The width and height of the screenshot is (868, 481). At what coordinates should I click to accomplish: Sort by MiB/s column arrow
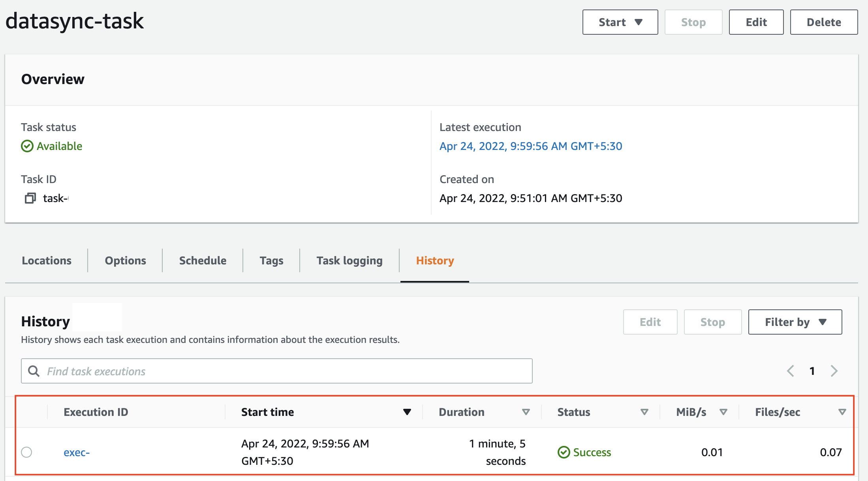click(723, 412)
